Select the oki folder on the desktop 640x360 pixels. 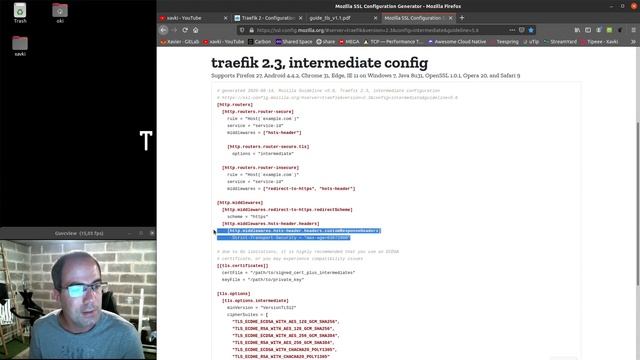pyautogui.click(x=60, y=13)
